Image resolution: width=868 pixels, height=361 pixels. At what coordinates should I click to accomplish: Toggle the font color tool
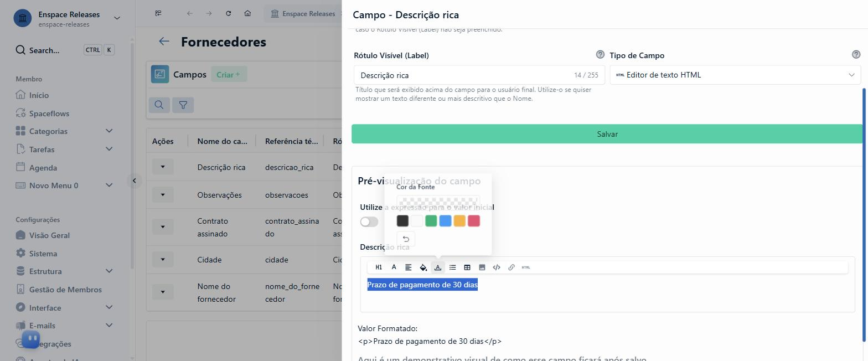tap(438, 267)
